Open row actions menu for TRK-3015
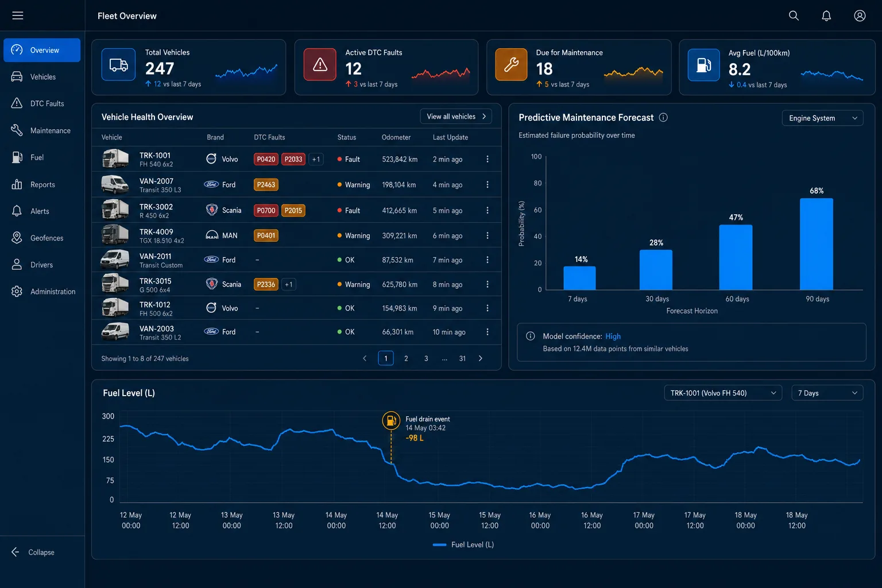882x588 pixels. (488, 284)
